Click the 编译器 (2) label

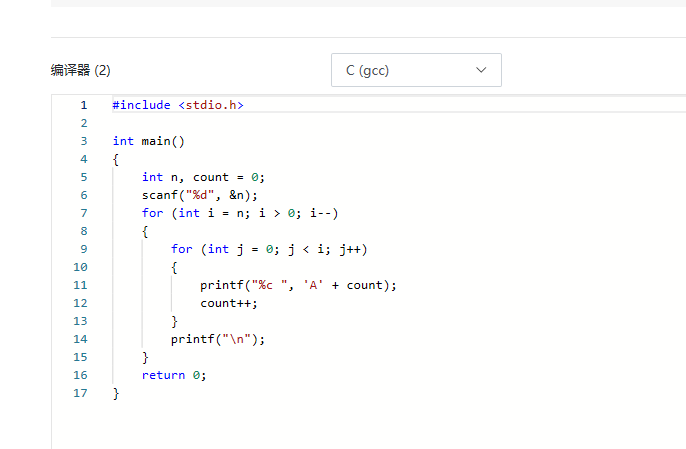tap(80, 70)
